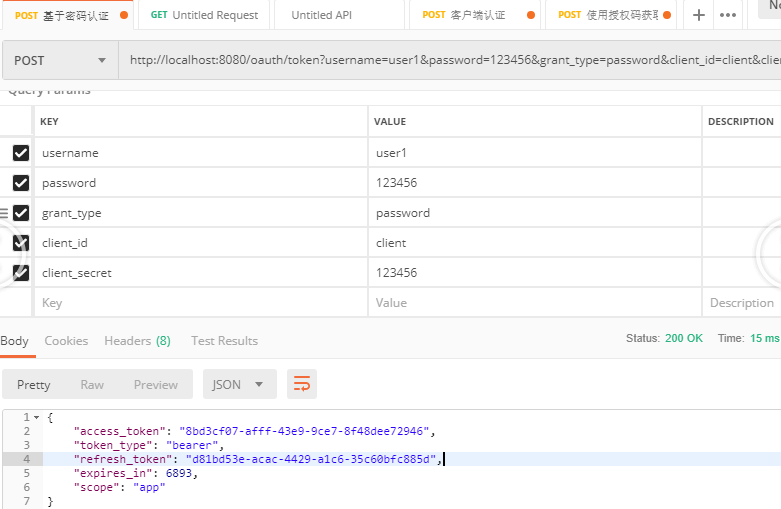Viewport: 781px width, 509px height.
Task: Click the client value cell
Action: coord(535,243)
